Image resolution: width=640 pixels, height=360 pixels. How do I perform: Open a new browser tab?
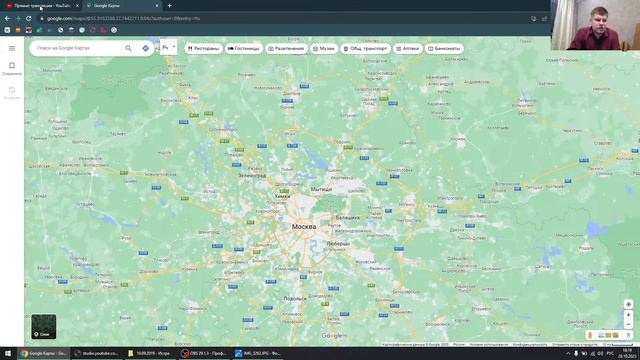point(169,6)
